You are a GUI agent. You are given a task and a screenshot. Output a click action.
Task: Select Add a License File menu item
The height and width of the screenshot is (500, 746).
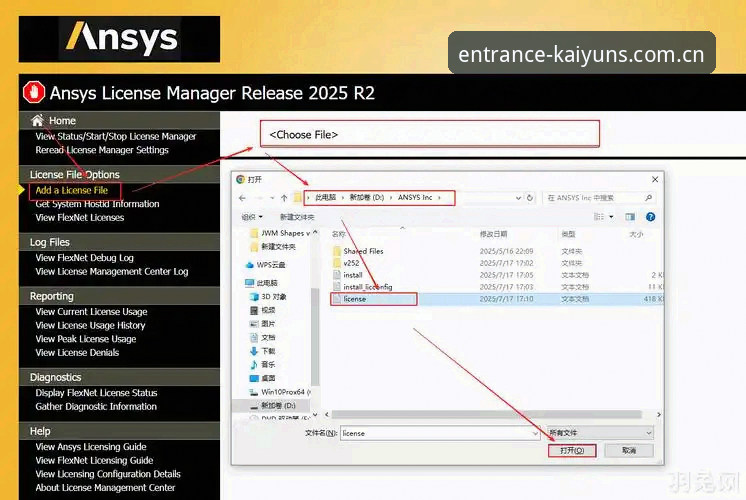click(x=72, y=190)
